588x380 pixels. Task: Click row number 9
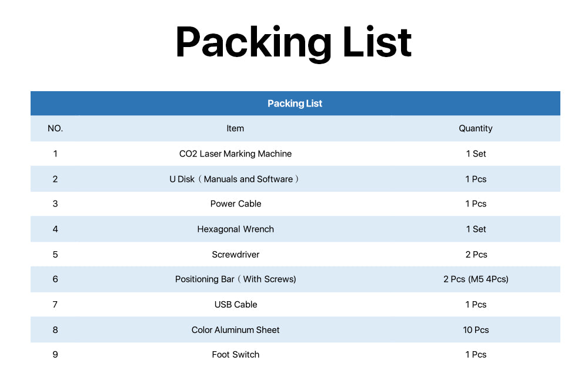click(55, 355)
